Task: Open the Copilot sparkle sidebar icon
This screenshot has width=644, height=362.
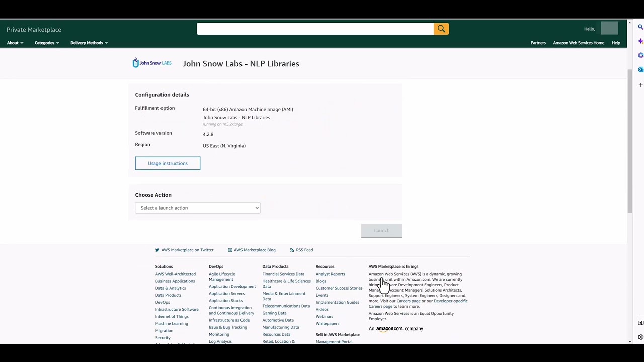Action: click(640, 41)
